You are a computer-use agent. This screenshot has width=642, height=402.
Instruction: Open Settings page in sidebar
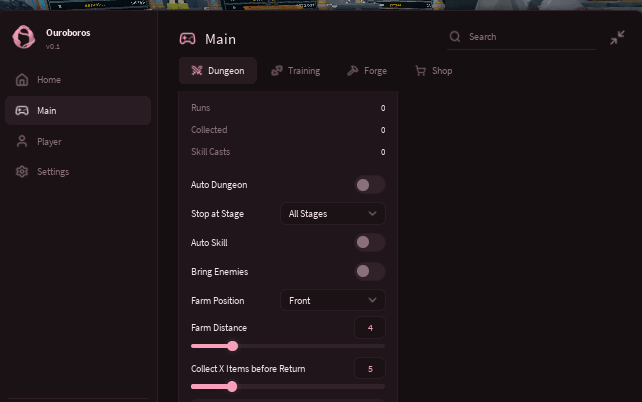coord(78,172)
